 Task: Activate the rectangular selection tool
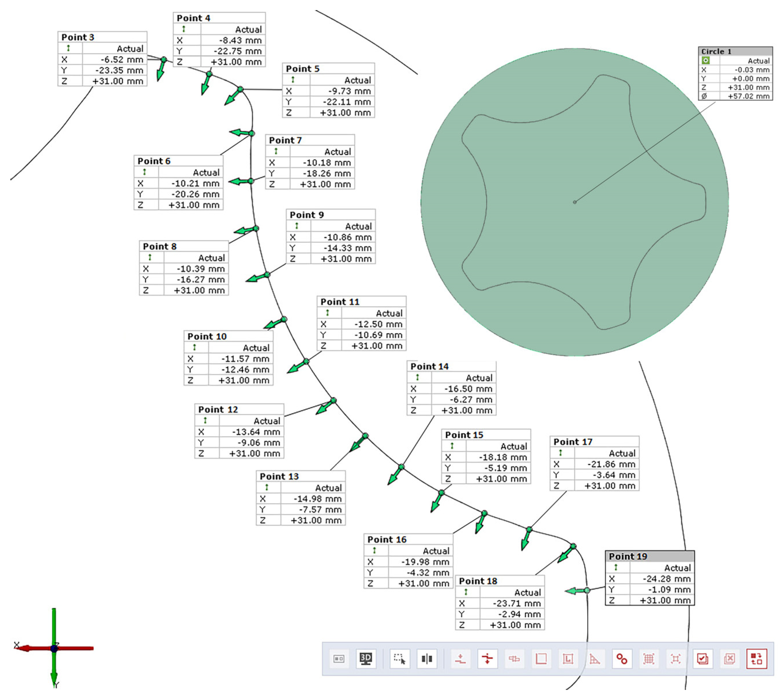tap(400, 658)
